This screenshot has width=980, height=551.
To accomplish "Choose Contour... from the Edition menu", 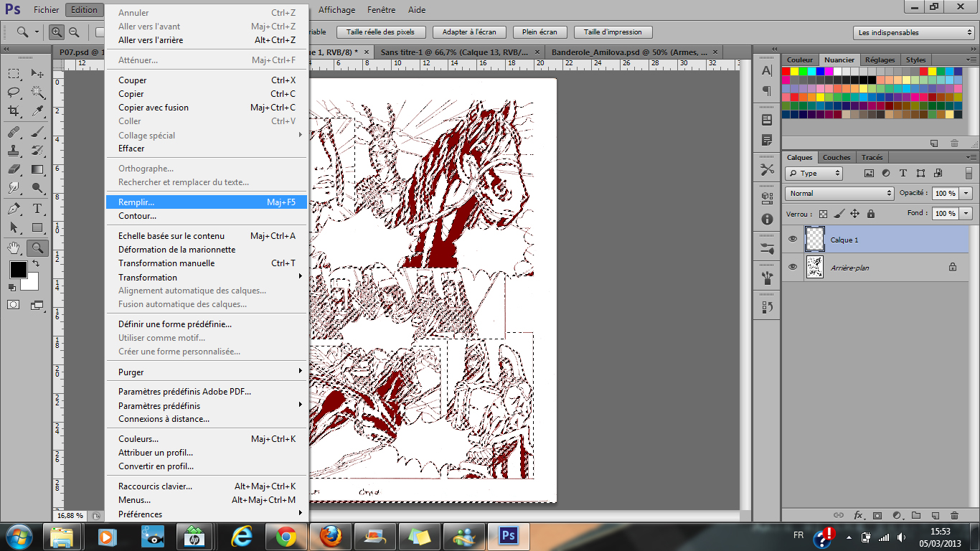I will coord(207,215).
